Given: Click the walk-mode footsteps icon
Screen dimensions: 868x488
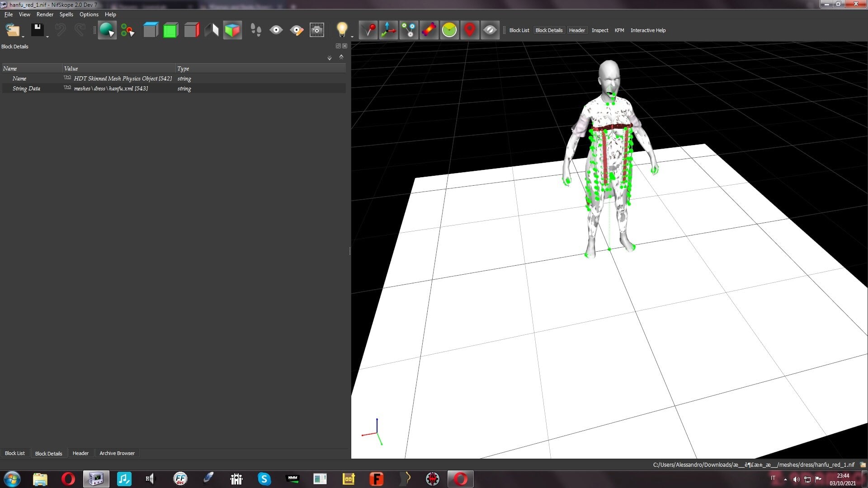Looking at the screenshot, I should point(255,30).
